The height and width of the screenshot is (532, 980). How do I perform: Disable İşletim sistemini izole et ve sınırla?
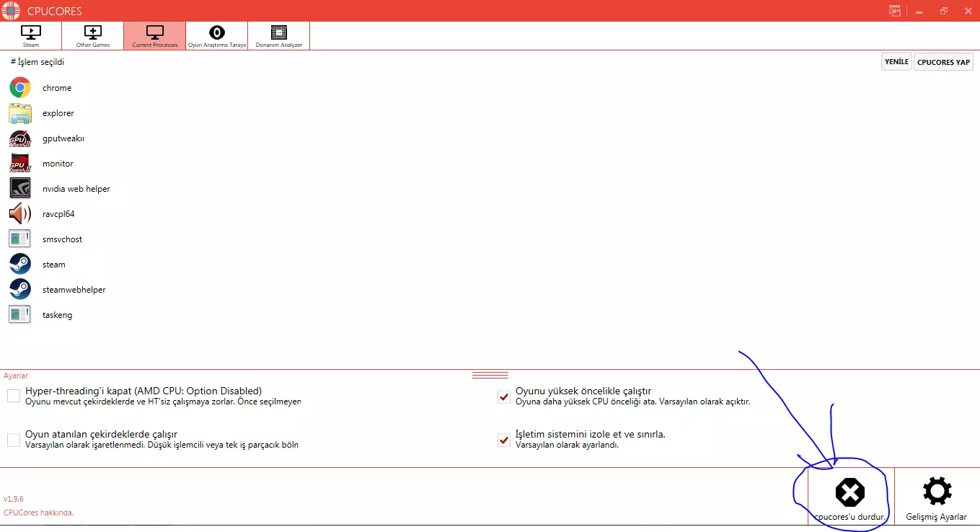click(x=504, y=440)
